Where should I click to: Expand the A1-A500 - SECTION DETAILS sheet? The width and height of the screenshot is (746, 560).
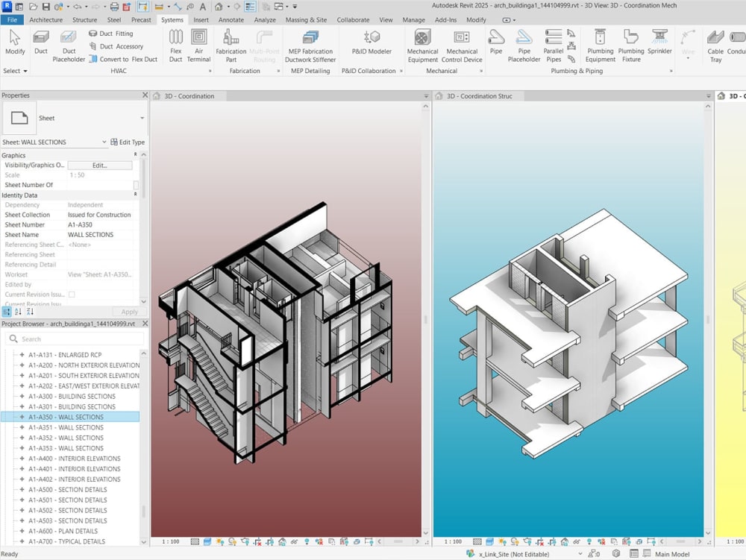point(22,490)
